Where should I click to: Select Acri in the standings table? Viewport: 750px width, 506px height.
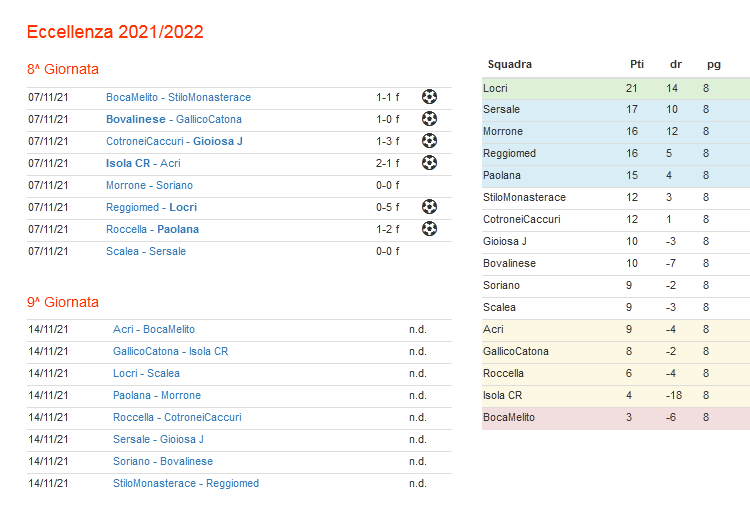click(x=493, y=329)
